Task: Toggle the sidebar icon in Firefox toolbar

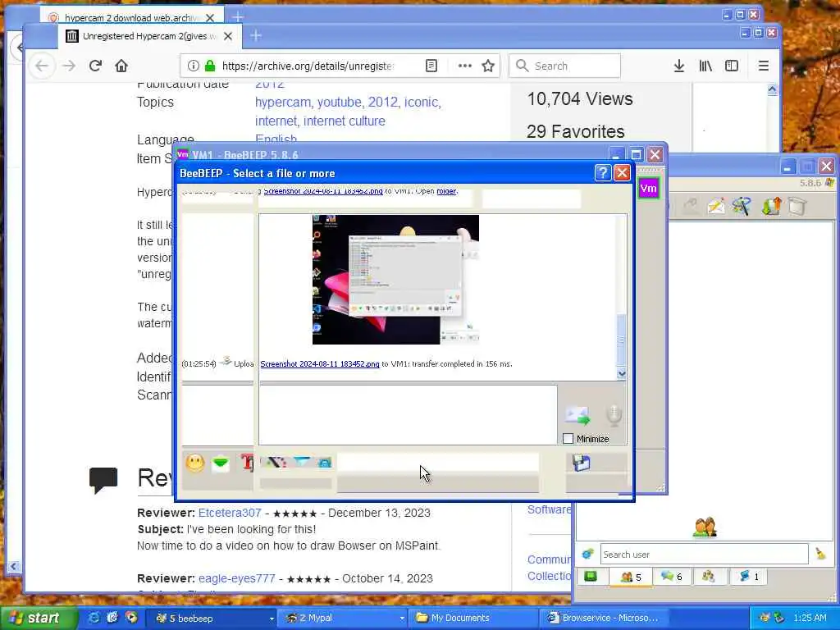Action: tap(732, 66)
